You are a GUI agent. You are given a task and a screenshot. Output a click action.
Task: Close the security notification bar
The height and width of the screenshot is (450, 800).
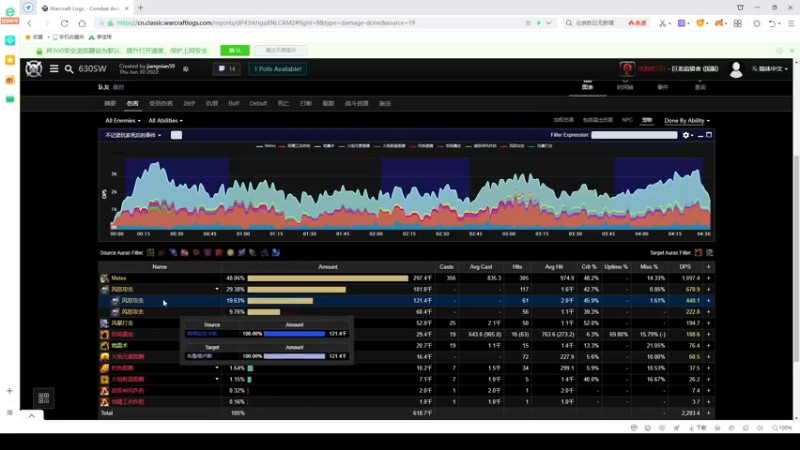pos(792,51)
